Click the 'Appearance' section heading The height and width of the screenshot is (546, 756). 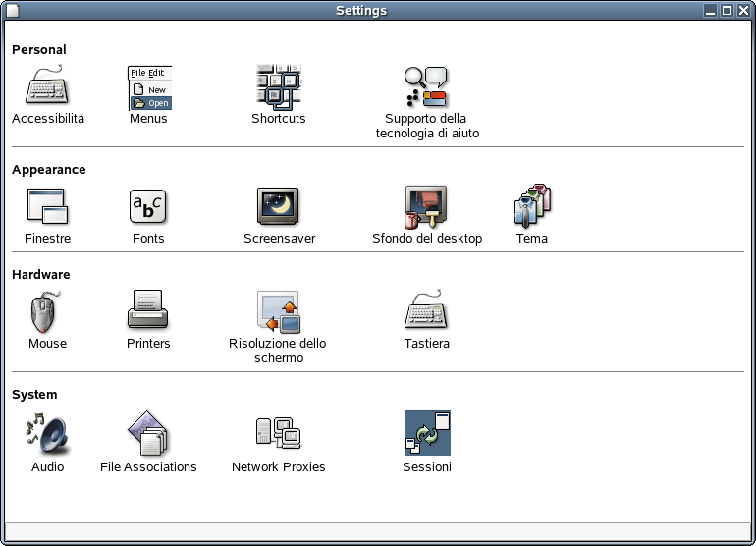tap(49, 170)
